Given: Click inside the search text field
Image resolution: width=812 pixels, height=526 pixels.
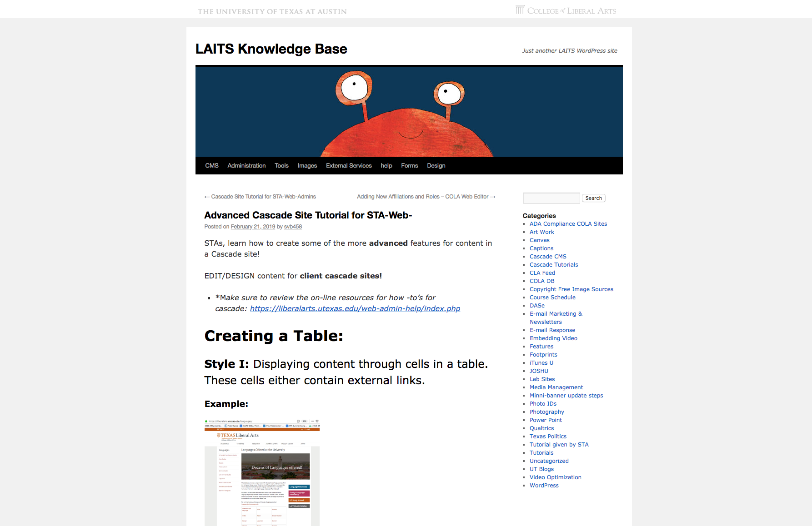Looking at the screenshot, I should (x=551, y=198).
